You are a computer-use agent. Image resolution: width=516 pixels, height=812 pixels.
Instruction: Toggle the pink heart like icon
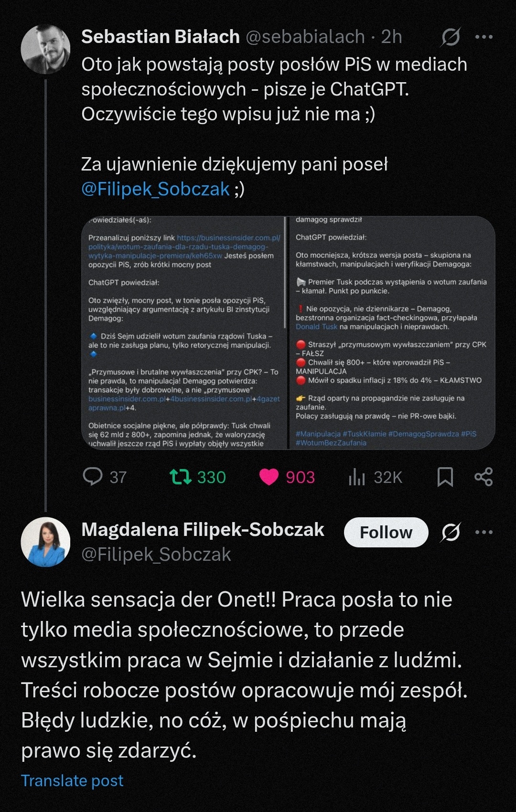click(x=269, y=477)
